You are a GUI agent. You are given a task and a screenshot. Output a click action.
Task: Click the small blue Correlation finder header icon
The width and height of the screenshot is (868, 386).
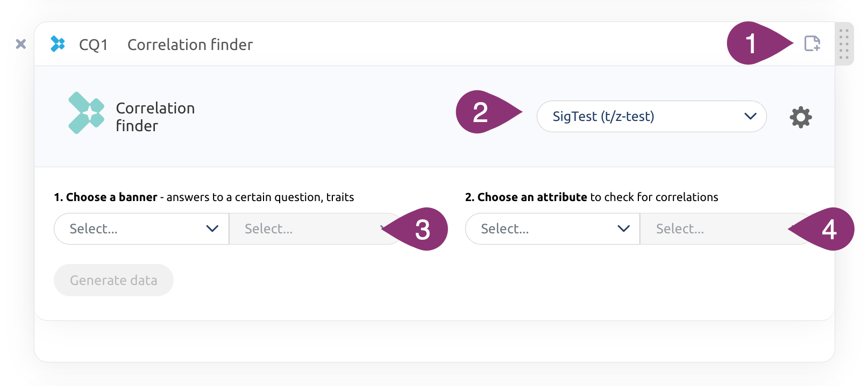coord(58,44)
